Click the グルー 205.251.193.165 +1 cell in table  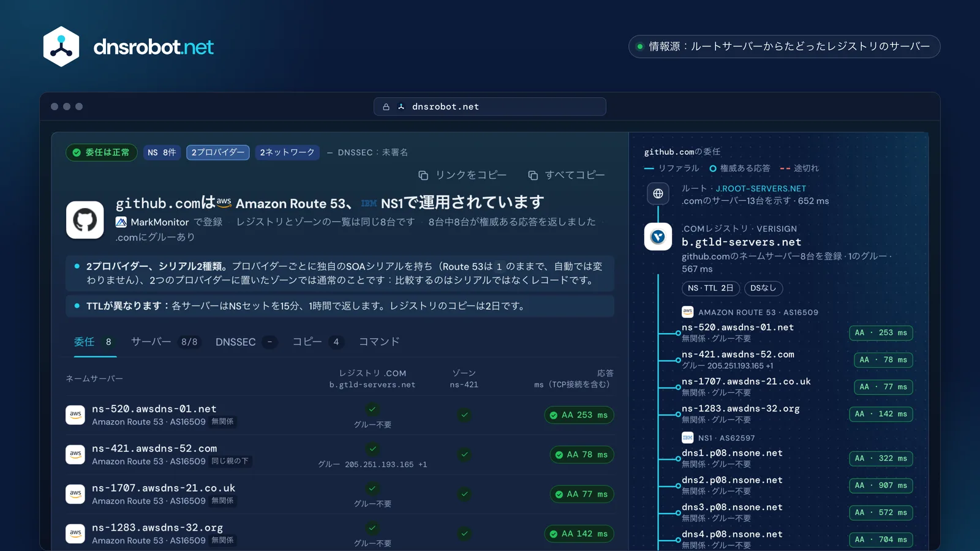372,465
